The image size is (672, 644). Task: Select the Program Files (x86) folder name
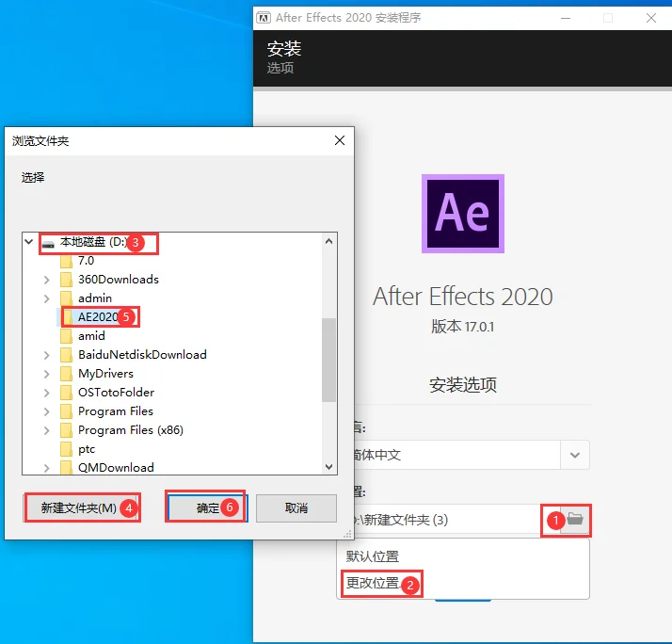(130, 430)
